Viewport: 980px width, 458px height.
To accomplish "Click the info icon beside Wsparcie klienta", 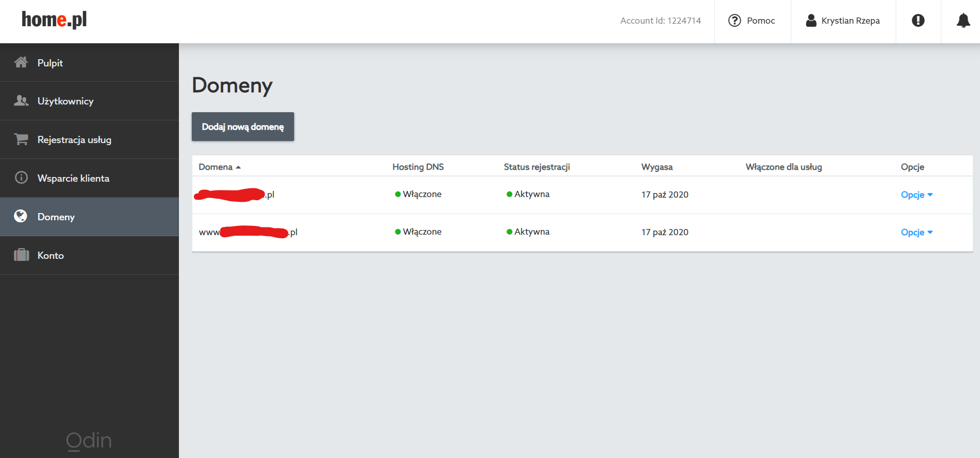I will [x=21, y=178].
